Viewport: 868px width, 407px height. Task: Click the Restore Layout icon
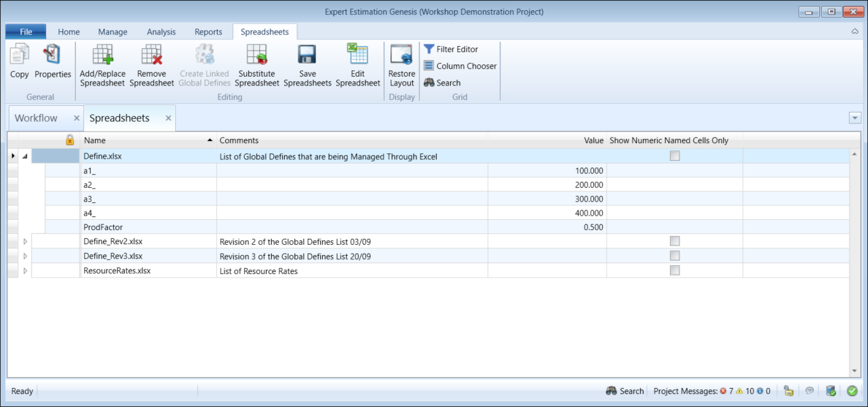pos(401,56)
